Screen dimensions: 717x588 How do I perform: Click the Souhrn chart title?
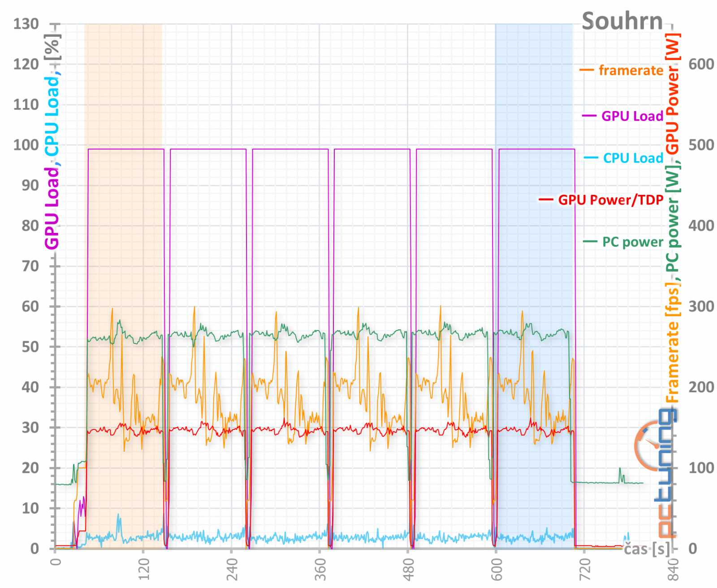[x=622, y=21]
